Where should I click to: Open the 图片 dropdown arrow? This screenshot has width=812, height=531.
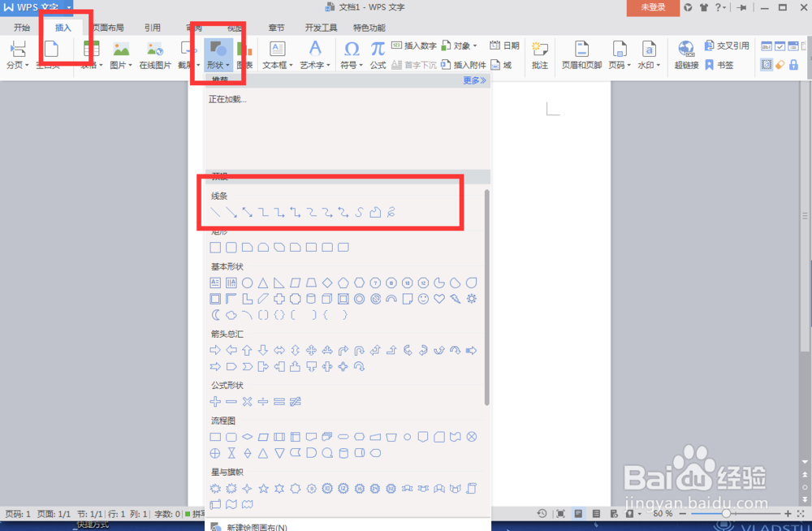[x=130, y=65]
